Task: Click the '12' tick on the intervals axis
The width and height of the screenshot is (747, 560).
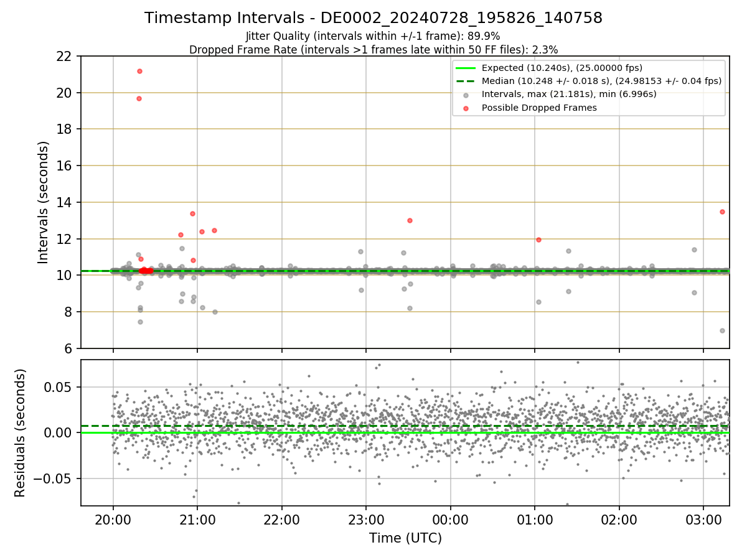Action: (x=65, y=239)
